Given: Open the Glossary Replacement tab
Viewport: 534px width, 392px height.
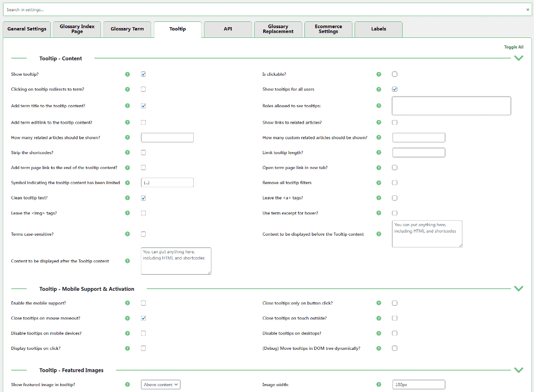Looking at the screenshot, I should pyautogui.click(x=278, y=29).
